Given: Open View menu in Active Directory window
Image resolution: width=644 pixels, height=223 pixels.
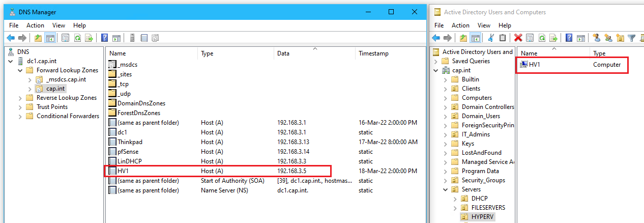Looking at the screenshot, I should point(484,25).
